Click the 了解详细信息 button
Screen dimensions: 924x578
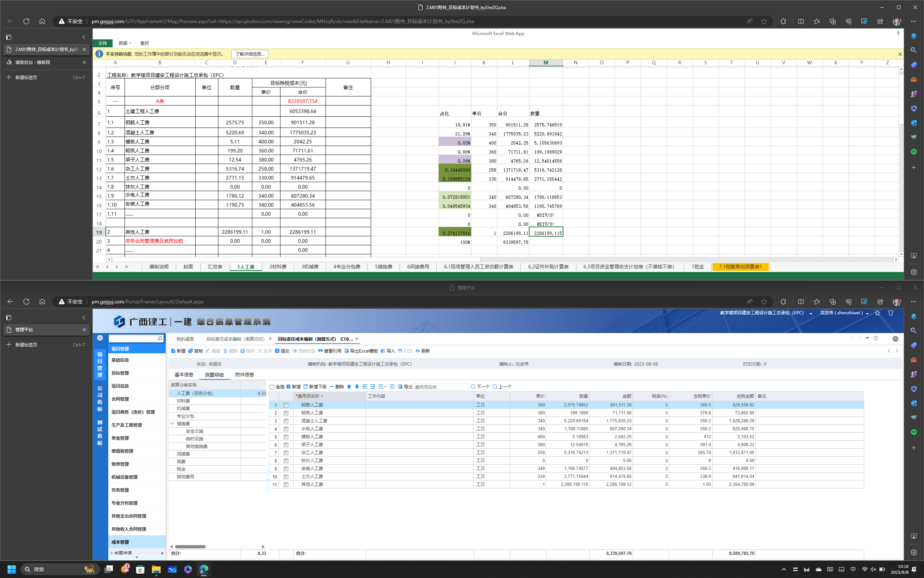[250, 54]
